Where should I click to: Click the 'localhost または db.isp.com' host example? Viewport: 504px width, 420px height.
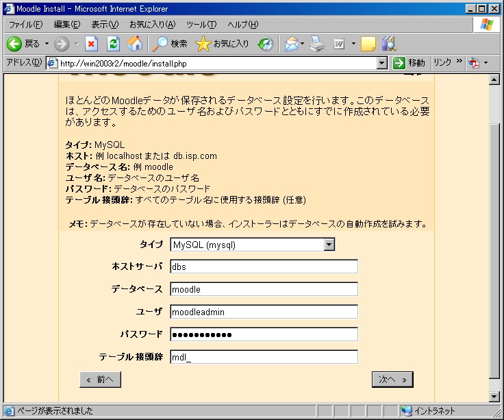tap(162, 156)
